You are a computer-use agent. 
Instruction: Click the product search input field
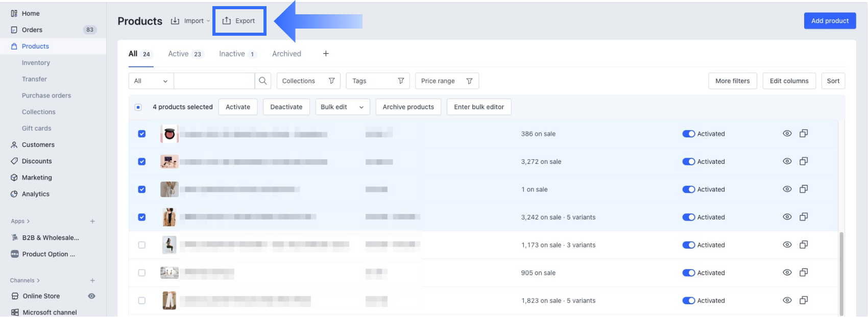coord(214,81)
